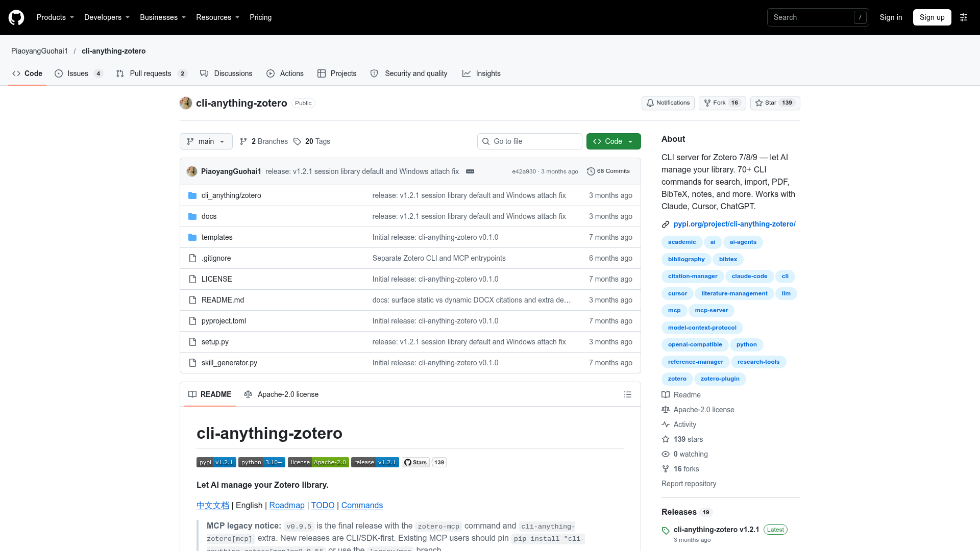Image resolution: width=980 pixels, height=551 pixels.
Task: Open the Developers menu
Action: point(107,17)
